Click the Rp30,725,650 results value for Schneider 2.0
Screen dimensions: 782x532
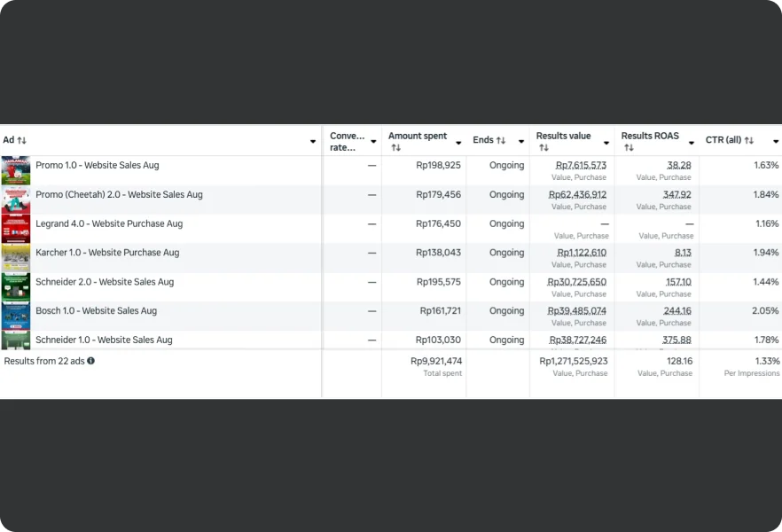[576, 282]
